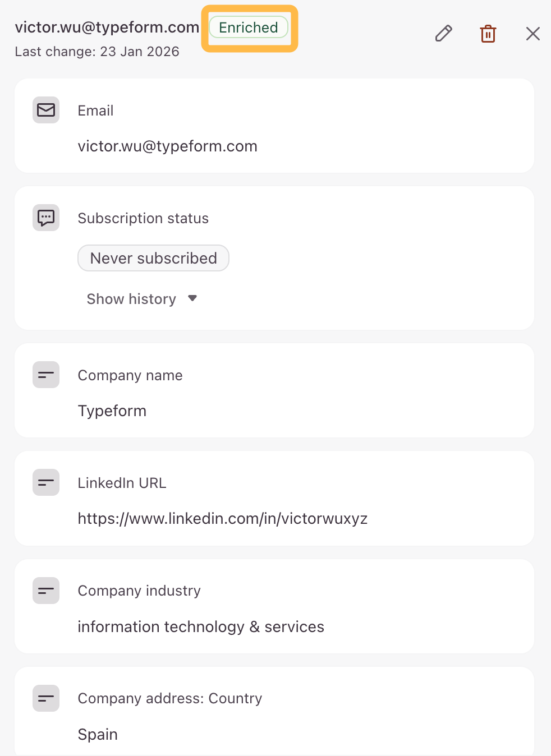The height and width of the screenshot is (756, 551).
Task: Click the Company address Country icon
Action: pos(46,698)
